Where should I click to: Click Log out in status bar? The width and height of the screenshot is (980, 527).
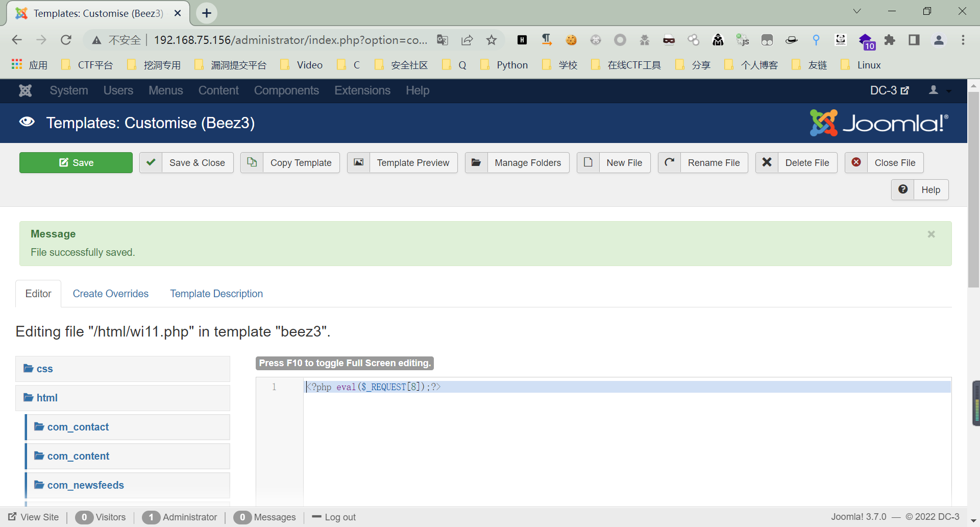(334, 517)
